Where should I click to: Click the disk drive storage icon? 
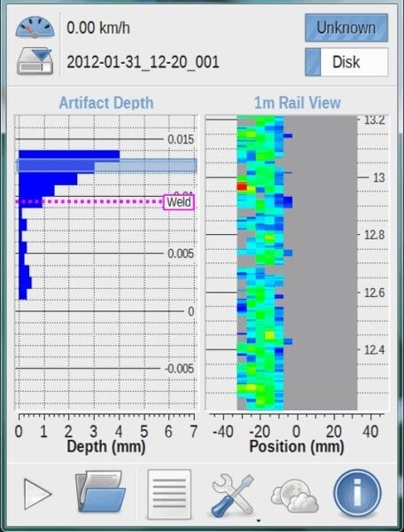pyautogui.click(x=35, y=61)
